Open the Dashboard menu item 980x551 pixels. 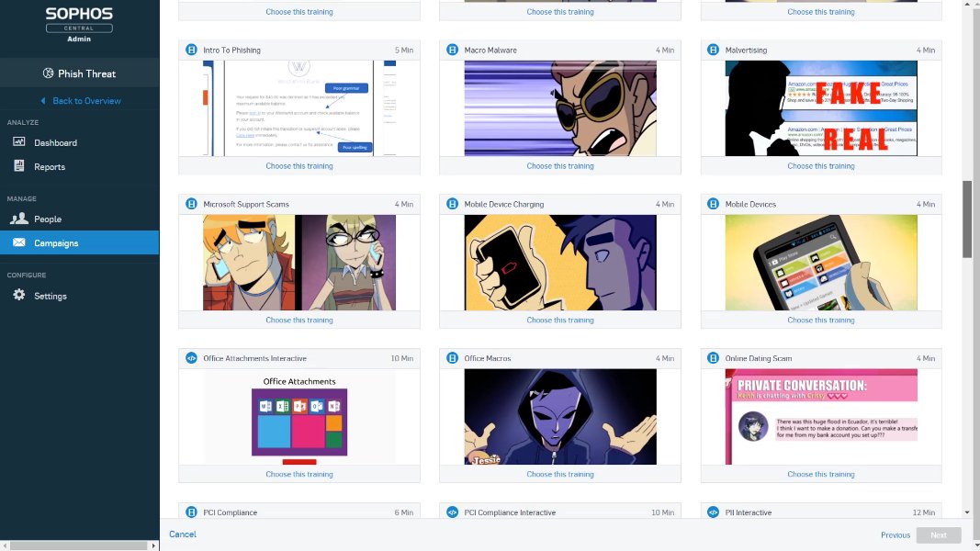(79, 142)
